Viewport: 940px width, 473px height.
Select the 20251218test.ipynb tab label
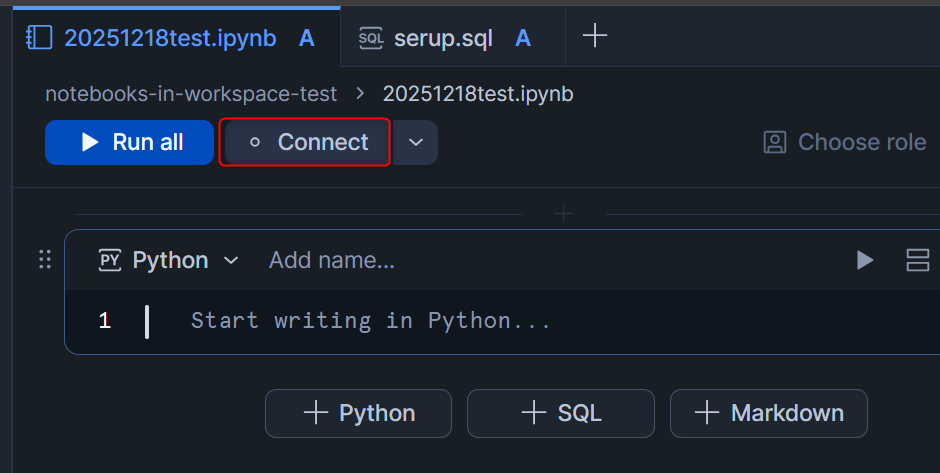pos(170,38)
